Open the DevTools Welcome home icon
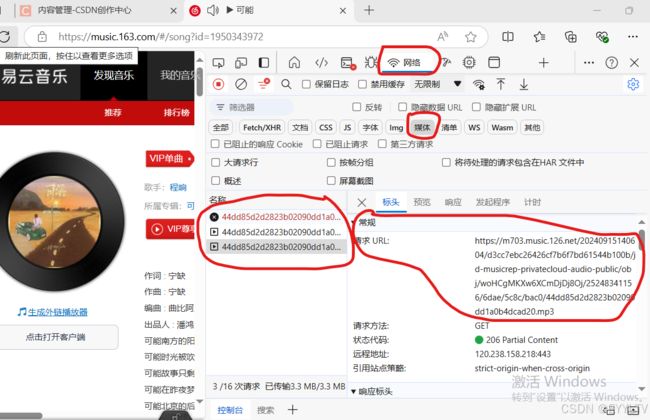The height and width of the screenshot is (420, 650). pyautogui.click(x=294, y=63)
